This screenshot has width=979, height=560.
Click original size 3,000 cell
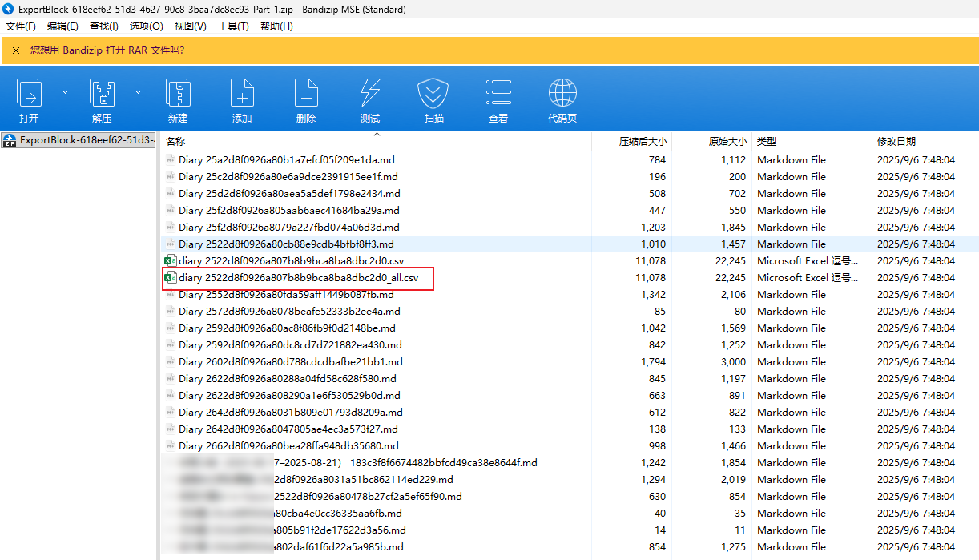(x=733, y=362)
